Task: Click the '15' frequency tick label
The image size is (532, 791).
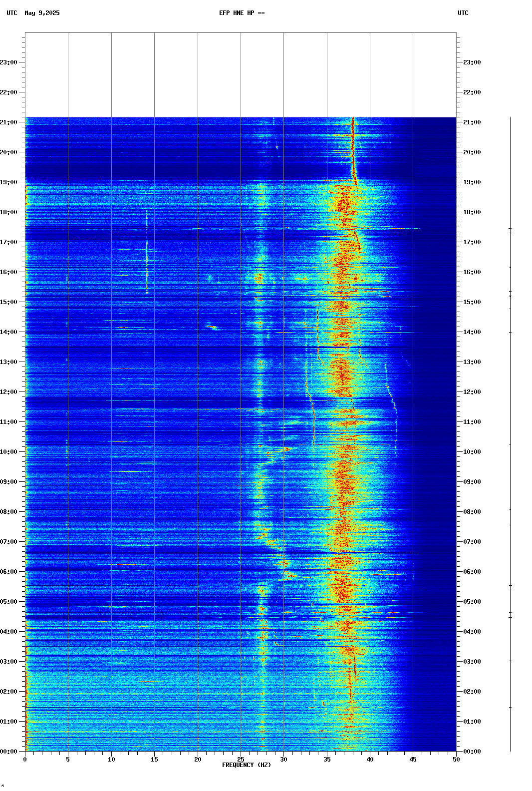Action: tap(154, 760)
